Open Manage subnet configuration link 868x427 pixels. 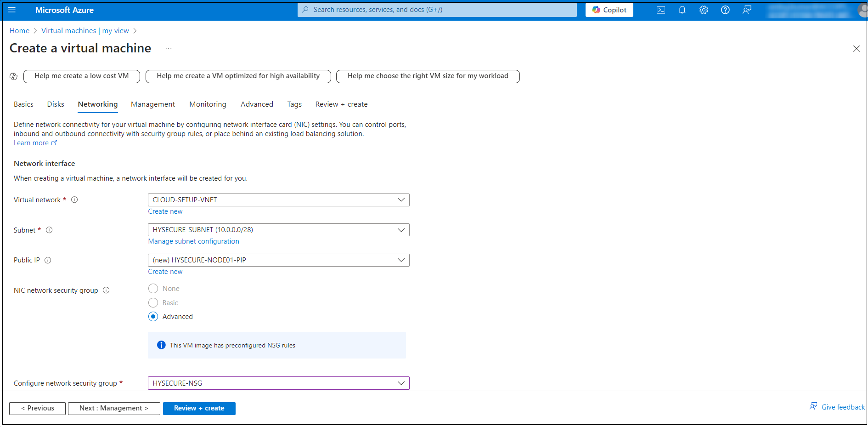(x=193, y=241)
